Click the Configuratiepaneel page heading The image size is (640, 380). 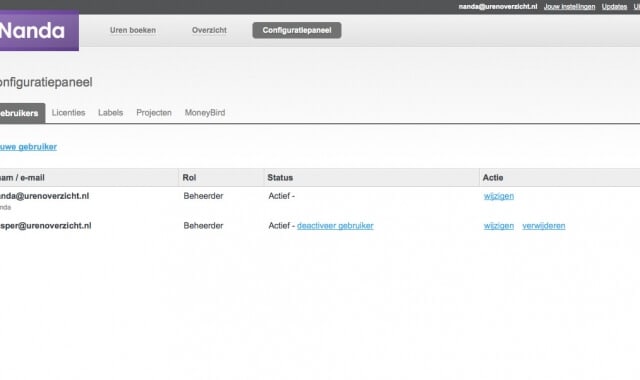(x=46, y=82)
